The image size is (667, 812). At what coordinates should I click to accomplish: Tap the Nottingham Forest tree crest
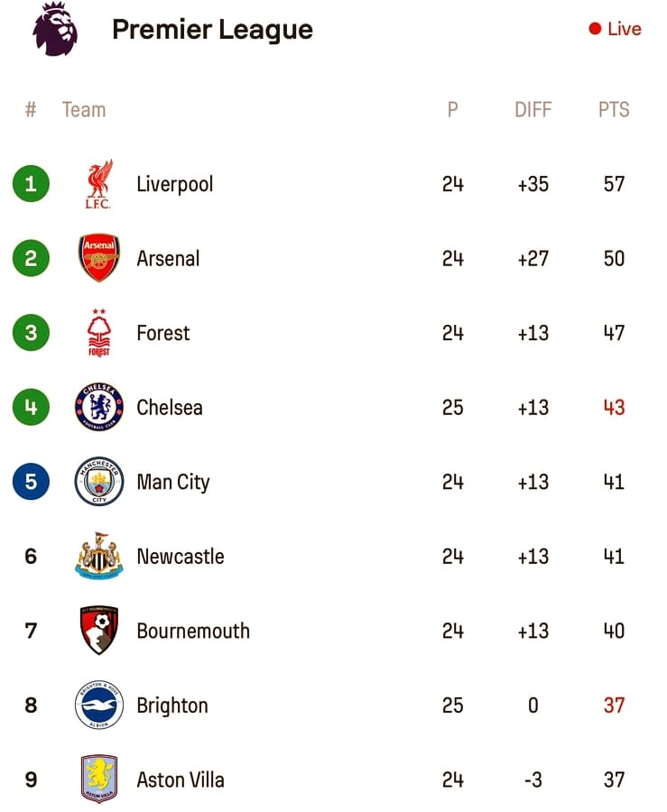[x=98, y=332]
